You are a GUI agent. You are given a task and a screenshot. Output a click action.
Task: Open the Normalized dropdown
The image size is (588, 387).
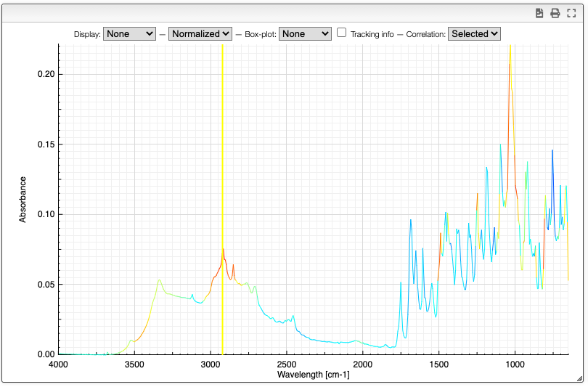coord(200,33)
